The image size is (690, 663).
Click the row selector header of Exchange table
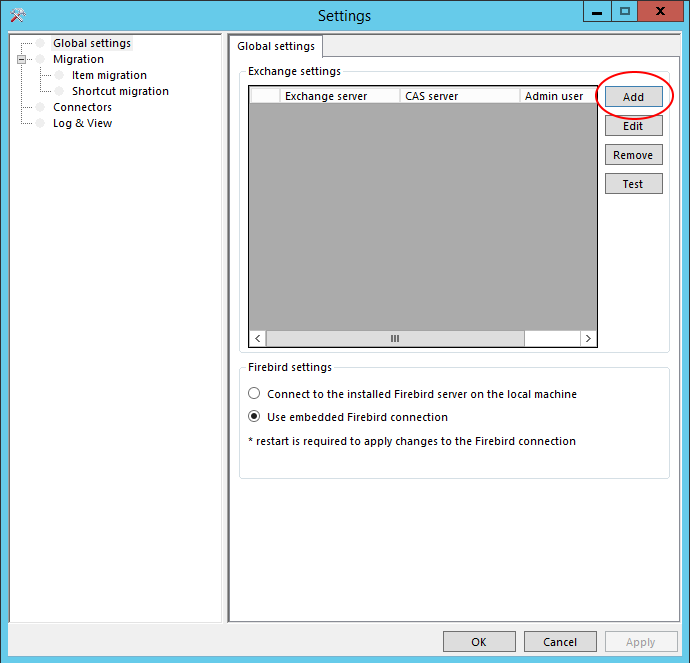[264, 96]
